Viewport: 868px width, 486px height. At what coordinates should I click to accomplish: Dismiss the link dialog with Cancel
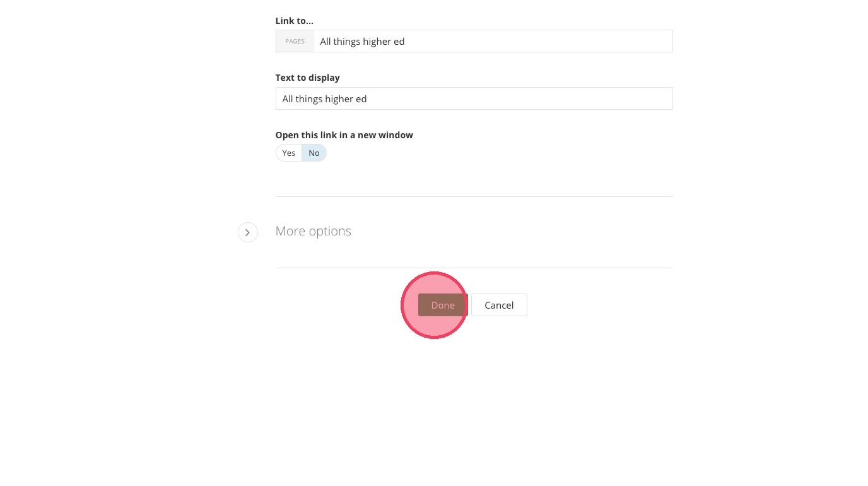(498, 305)
